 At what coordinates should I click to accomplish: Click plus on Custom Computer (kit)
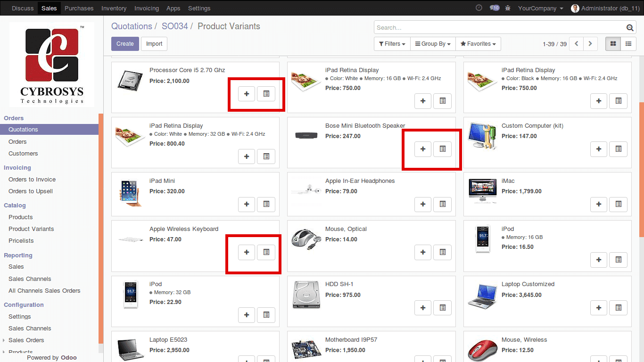point(599,149)
